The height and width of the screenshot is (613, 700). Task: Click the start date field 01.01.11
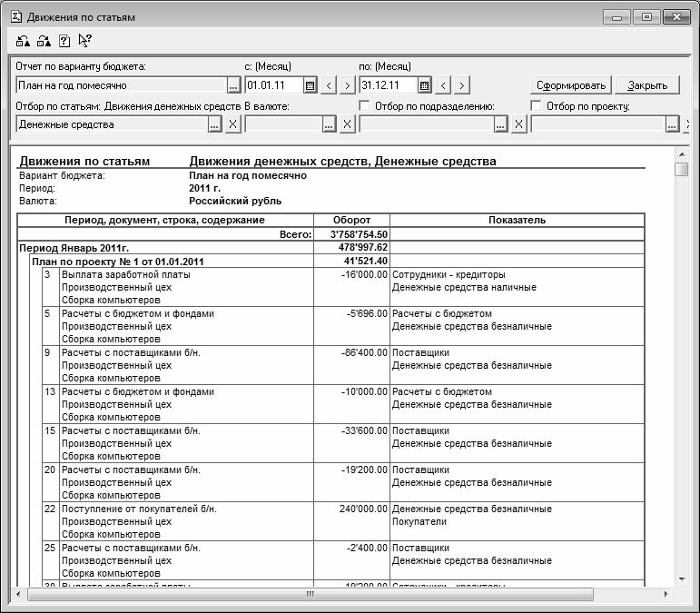[274, 85]
